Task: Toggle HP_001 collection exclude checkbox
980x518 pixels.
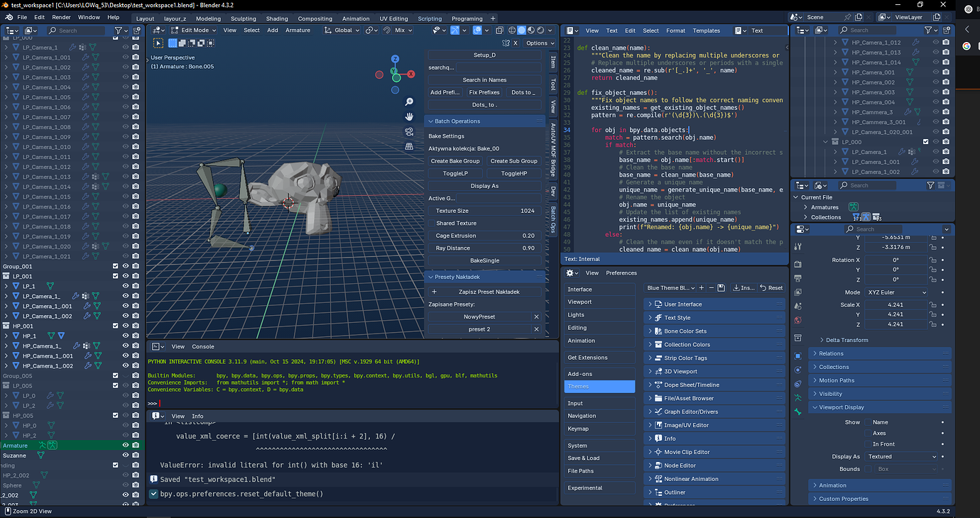Action: point(116,326)
